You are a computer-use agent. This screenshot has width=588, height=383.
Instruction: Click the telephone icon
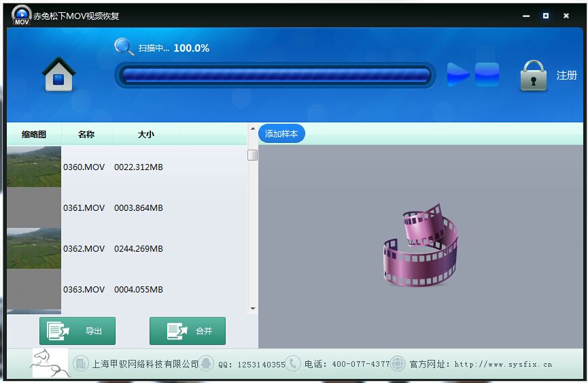(292, 363)
